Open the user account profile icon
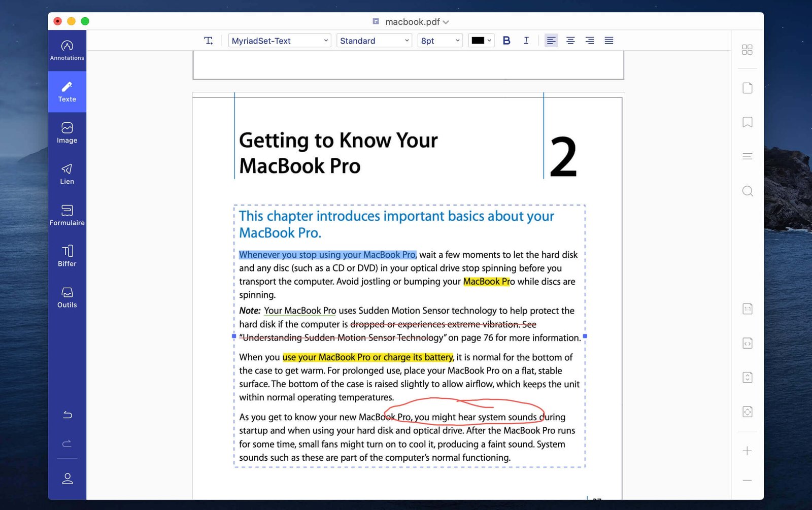This screenshot has width=812, height=510. tap(67, 479)
